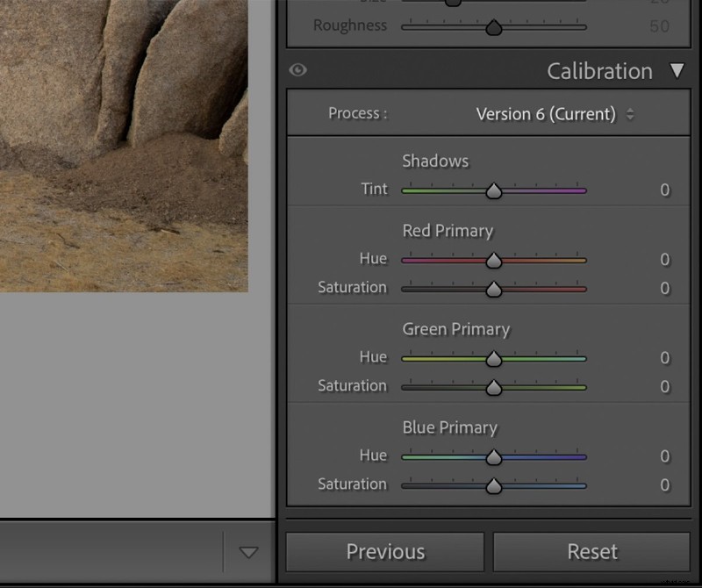Click the Red Primary Hue slider handle
This screenshot has height=588, width=702.
494,260
